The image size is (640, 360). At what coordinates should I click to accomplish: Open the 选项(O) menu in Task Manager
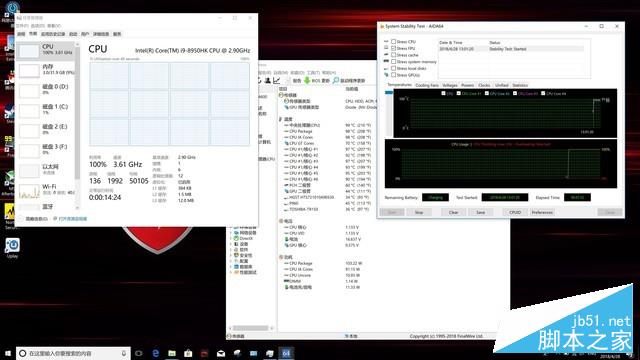pos(38,26)
